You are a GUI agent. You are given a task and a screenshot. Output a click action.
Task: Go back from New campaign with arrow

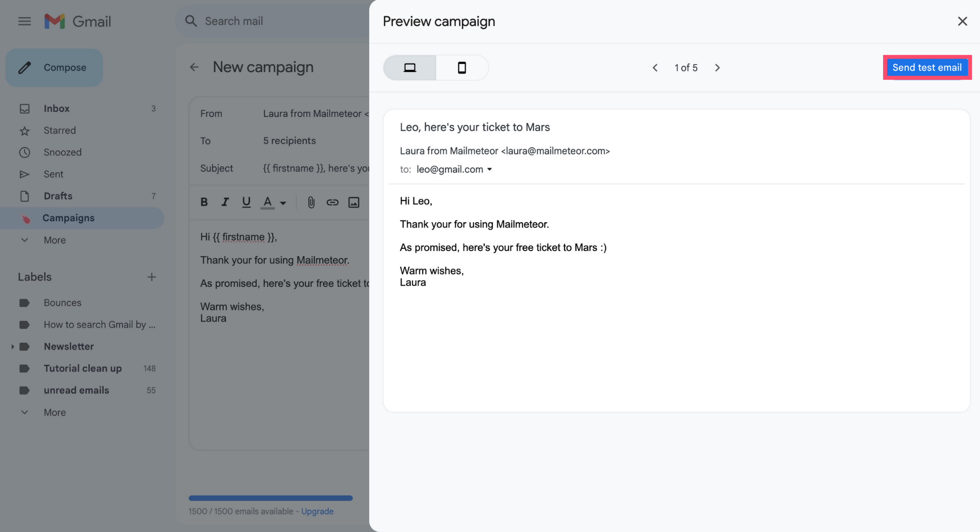click(x=194, y=67)
